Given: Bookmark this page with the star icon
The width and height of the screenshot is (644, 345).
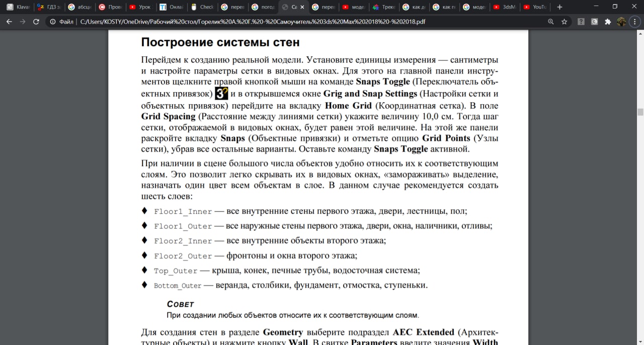Looking at the screenshot, I should 565,22.
